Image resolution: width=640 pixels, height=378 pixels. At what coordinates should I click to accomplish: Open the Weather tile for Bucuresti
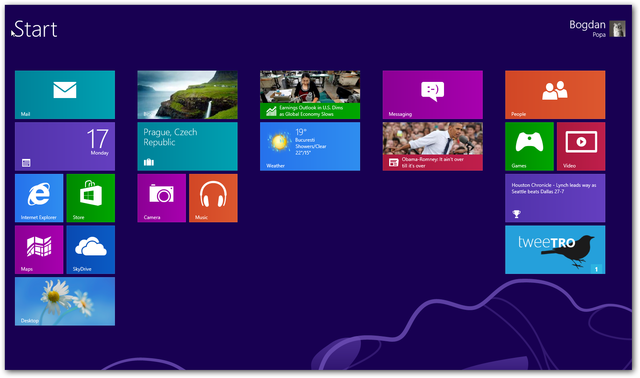click(310, 146)
